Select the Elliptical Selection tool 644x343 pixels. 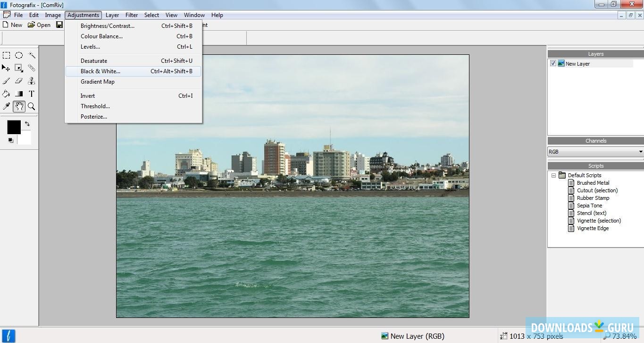(x=19, y=55)
